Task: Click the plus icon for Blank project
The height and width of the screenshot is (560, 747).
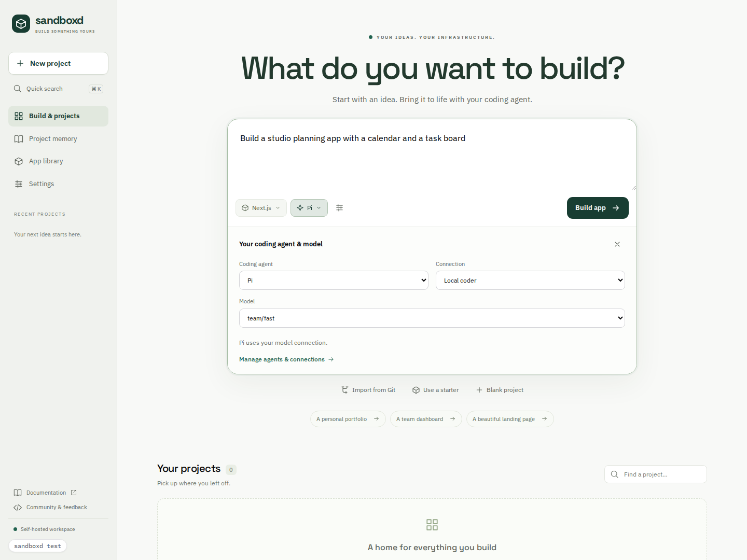Action: [x=479, y=390]
